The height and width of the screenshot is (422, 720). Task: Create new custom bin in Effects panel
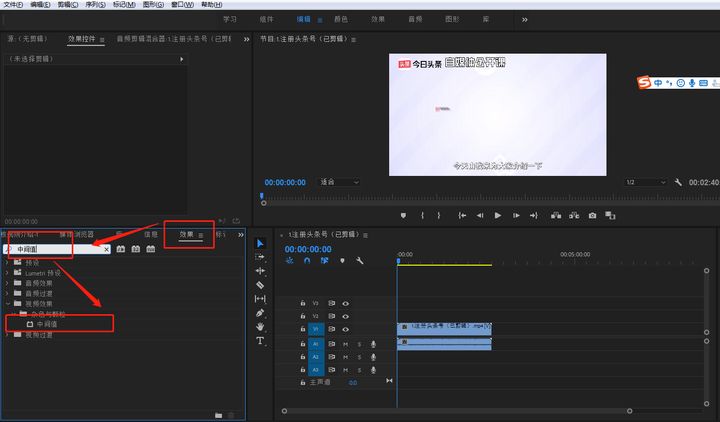[x=219, y=415]
